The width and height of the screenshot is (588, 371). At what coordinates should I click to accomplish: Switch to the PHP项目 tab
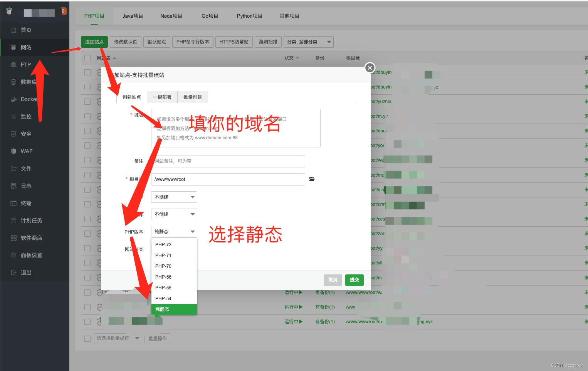click(x=94, y=16)
